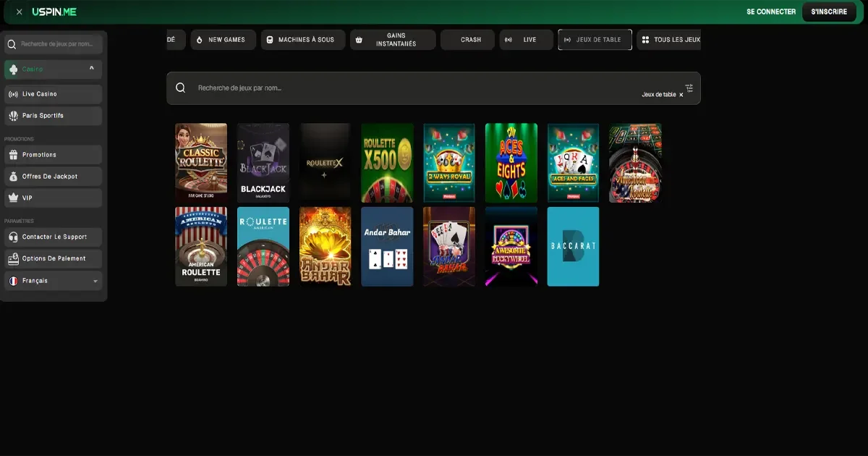Open the 2 Ways Royal game
Image resolution: width=868 pixels, height=456 pixels.
tap(449, 163)
